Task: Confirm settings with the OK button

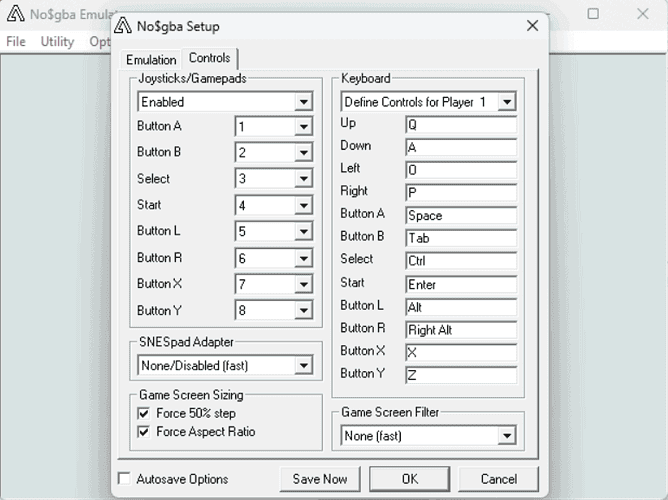Action: (409, 479)
